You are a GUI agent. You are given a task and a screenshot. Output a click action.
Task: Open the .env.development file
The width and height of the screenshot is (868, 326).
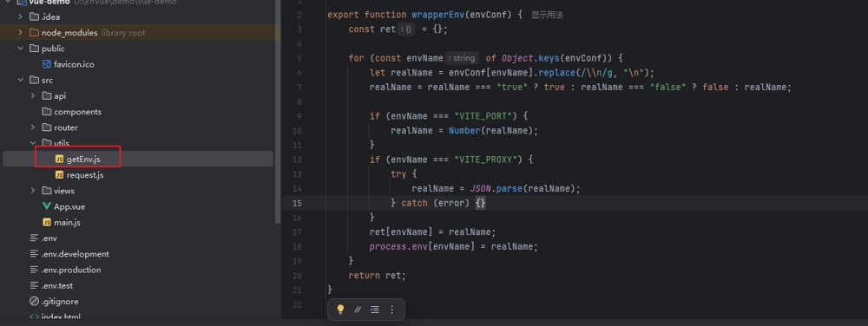tap(69, 254)
